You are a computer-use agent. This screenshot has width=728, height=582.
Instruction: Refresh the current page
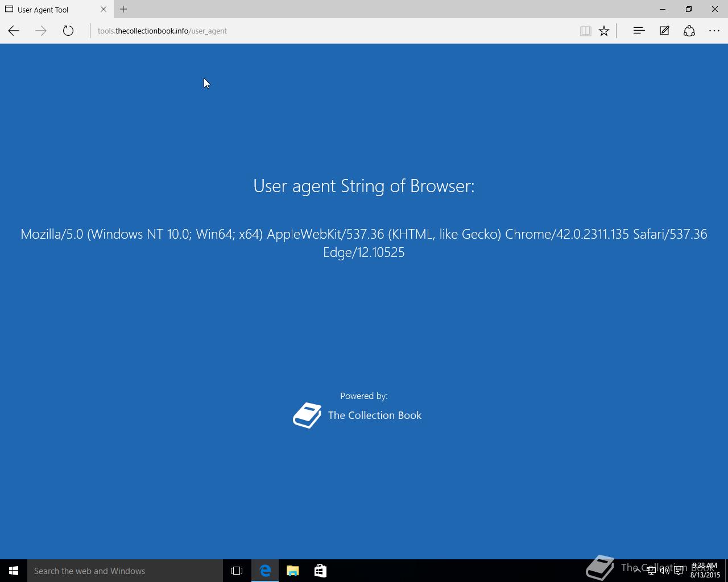(68, 31)
